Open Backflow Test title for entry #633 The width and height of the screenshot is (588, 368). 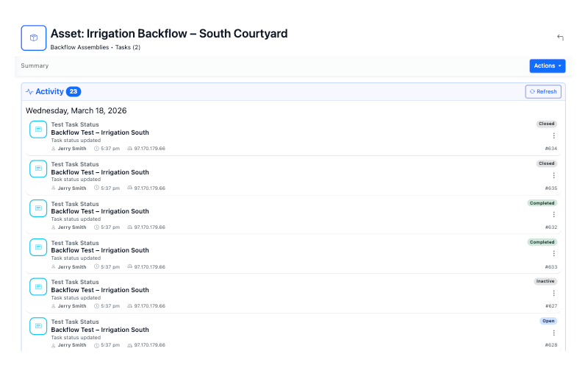coord(105,250)
